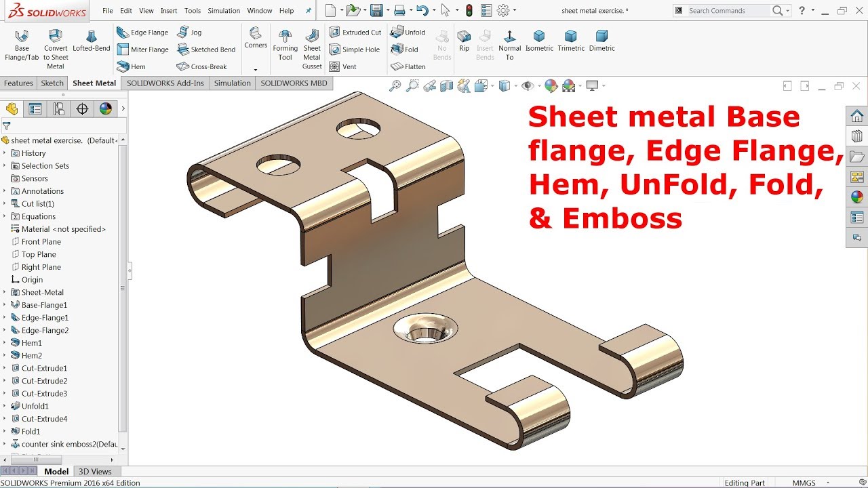
Task: Switch to the 3D Views tab
Action: click(95, 472)
